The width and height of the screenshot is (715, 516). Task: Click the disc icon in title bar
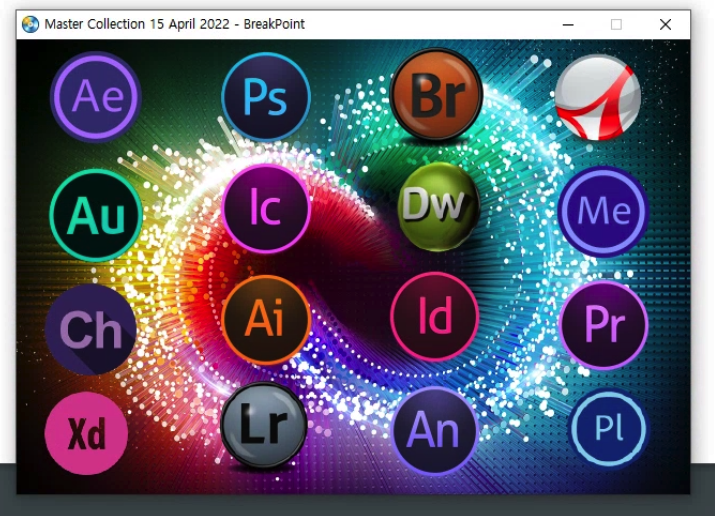[30, 24]
